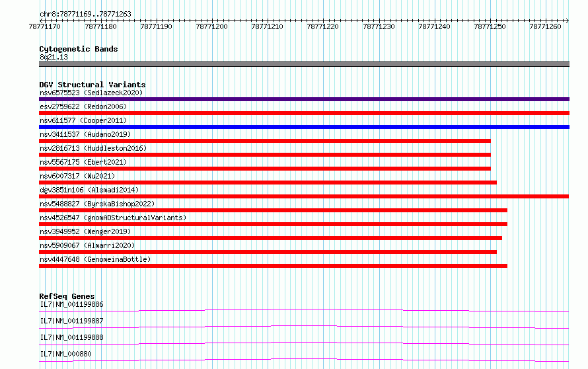588x369 pixels.
Task: Click the red nsv5488827 variant bar
Action: pyautogui.click(x=273, y=210)
